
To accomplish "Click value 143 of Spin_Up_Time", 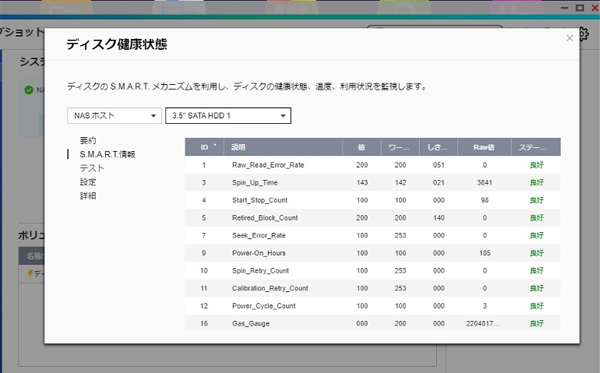I will [x=362, y=182].
